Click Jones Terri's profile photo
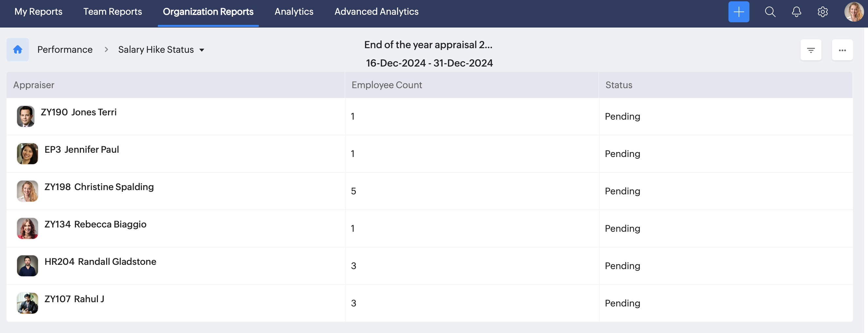This screenshot has width=868, height=333. click(26, 116)
